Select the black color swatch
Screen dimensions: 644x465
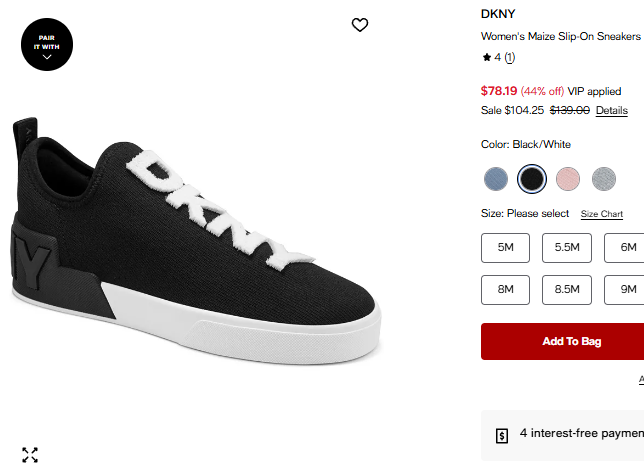click(532, 179)
